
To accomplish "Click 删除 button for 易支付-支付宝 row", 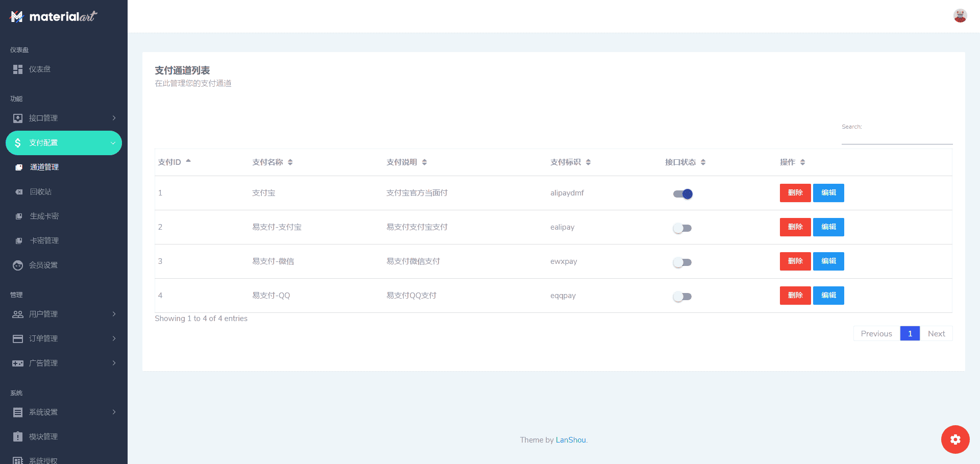I will pyautogui.click(x=795, y=227).
